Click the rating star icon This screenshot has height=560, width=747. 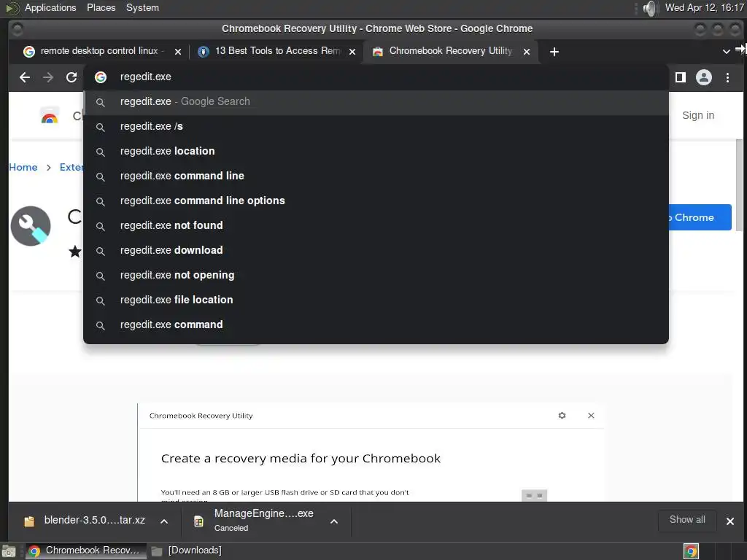75,251
